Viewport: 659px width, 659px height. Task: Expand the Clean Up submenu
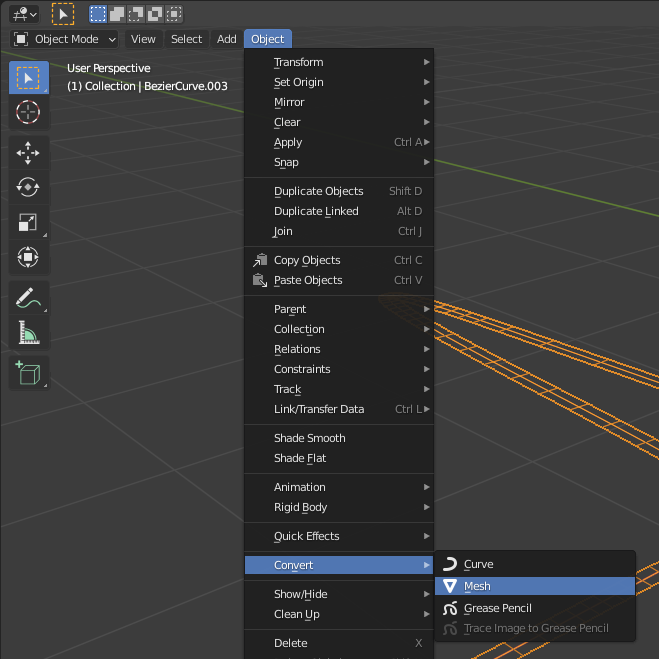(339, 614)
